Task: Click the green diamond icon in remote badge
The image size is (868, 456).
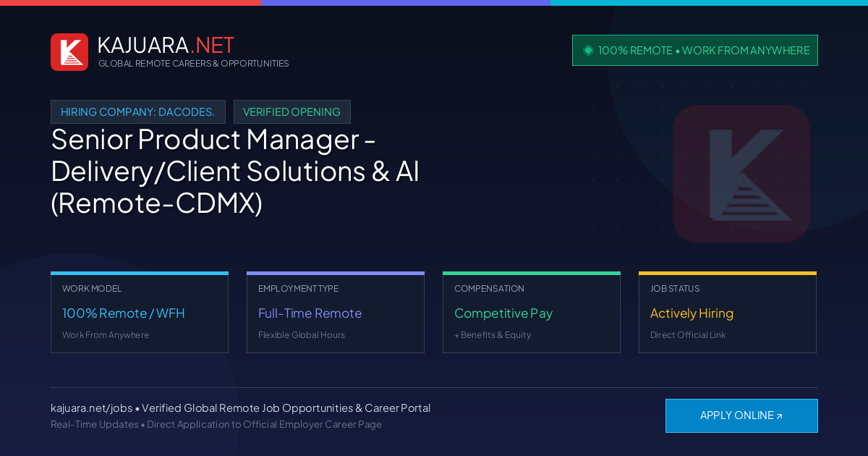Action: [588, 51]
